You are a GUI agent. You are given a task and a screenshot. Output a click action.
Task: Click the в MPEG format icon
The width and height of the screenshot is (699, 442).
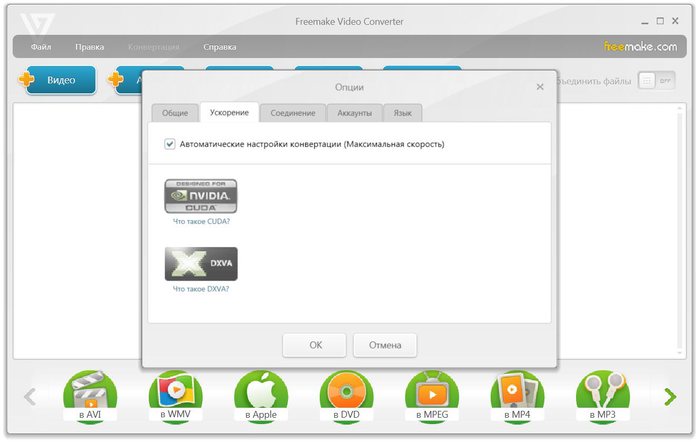point(432,396)
